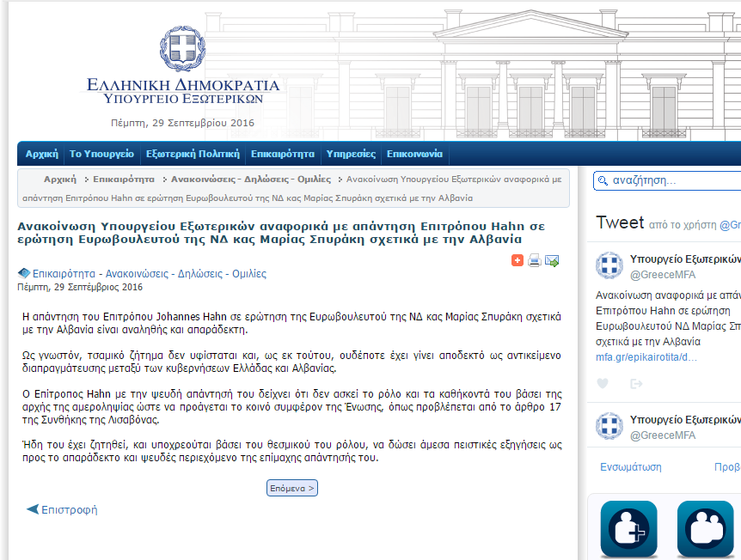Click the orange share plus icon

point(517,260)
